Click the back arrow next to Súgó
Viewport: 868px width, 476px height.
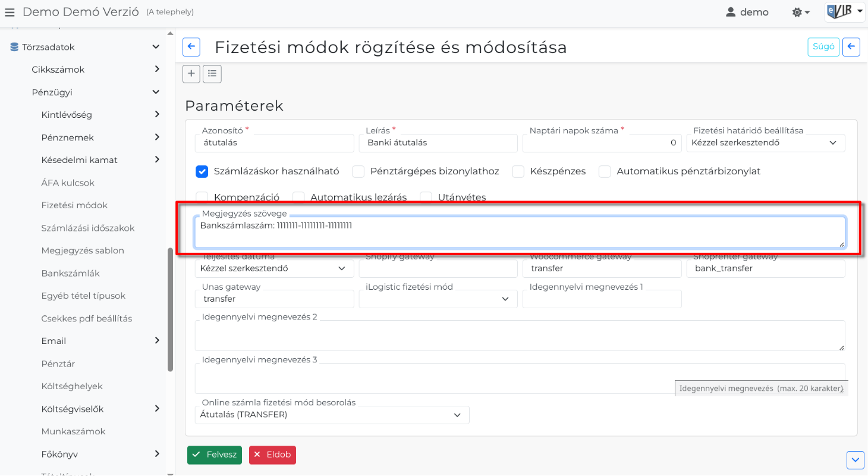[851, 47]
